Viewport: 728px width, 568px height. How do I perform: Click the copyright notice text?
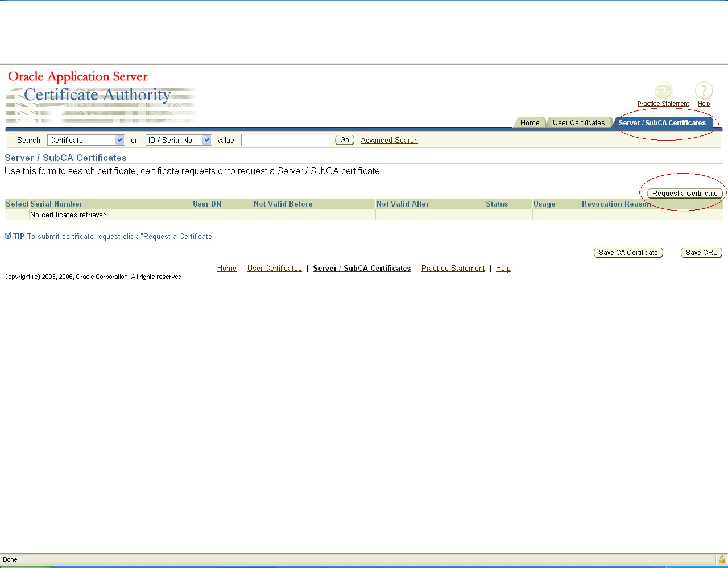pos(94,277)
